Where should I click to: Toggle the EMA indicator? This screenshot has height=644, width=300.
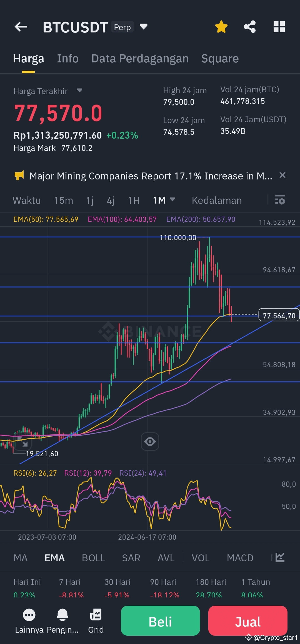click(x=55, y=558)
